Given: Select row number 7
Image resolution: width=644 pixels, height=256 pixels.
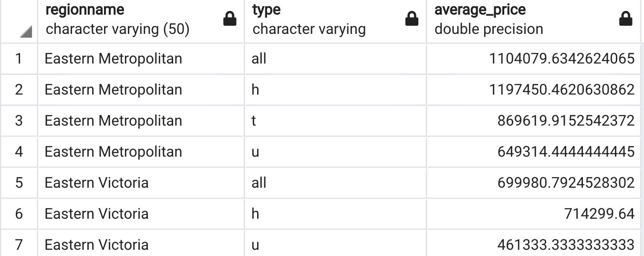Looking at the screenshot, I should [x=19, y=245].
